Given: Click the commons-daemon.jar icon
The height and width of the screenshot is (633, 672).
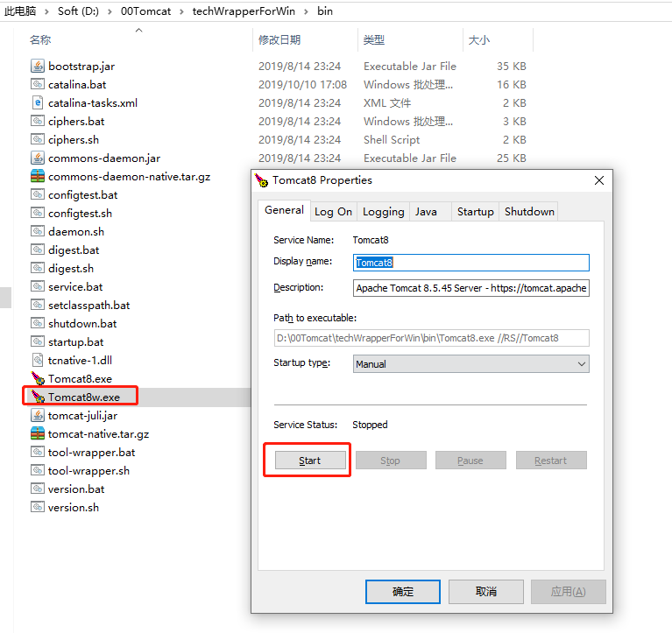Looking at the screenshot, I should [38, 158].
